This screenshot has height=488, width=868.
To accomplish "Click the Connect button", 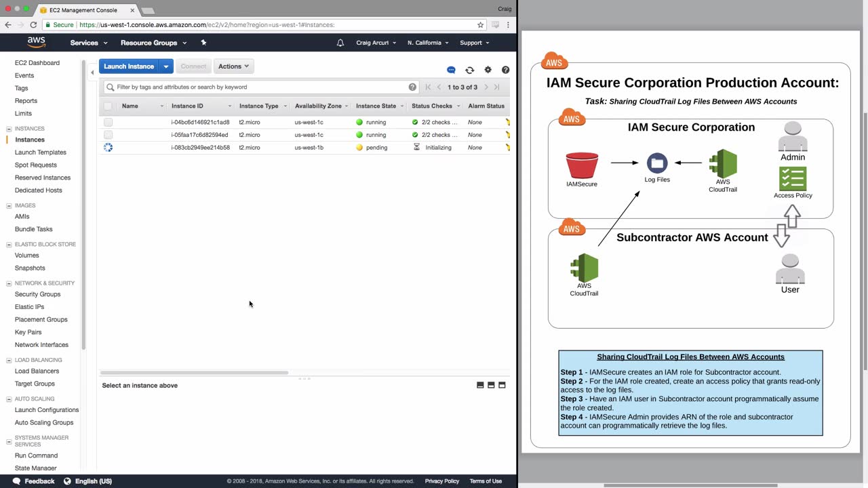I will 193,66.
